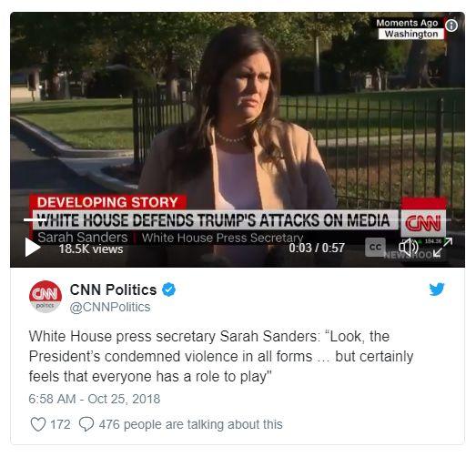Image resolution: width=476 pixels, height=457 pixels.
Task: Open the reply speech bubble icon
Action: (86, 424)
